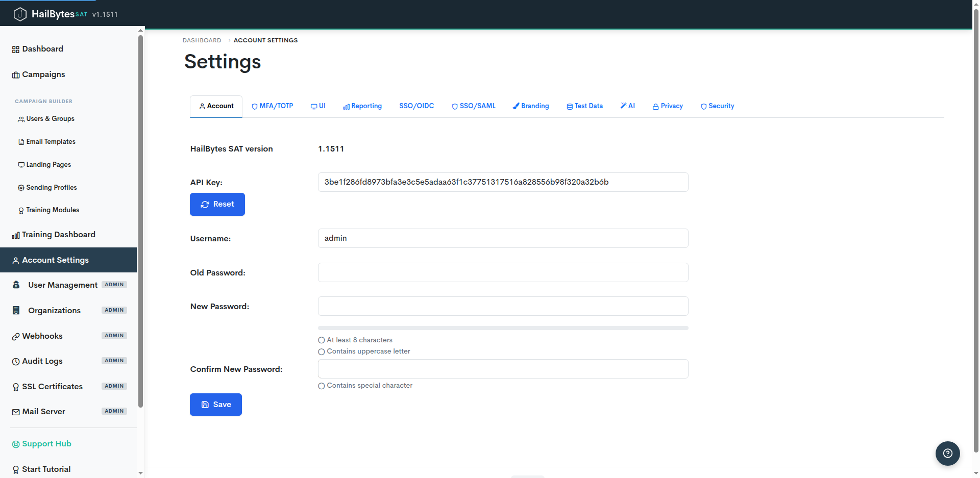Click the shield icon on Security tab

[704, 107]
